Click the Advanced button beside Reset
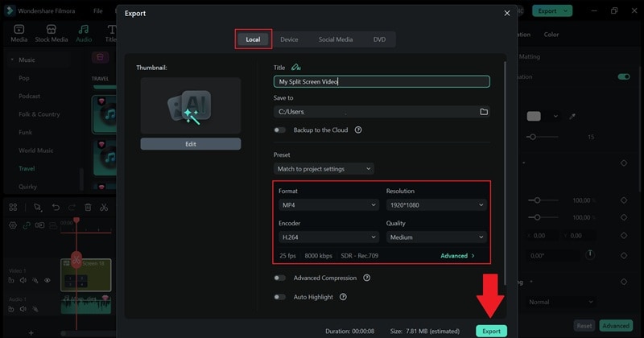The width and height of the screenshot is (644, 338). coord(616,326)
